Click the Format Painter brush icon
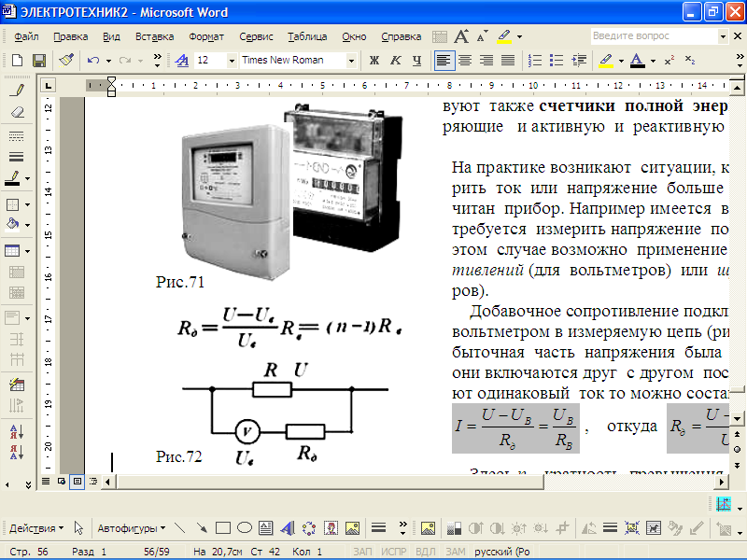This screenshot has height=560, width=747. [x=66, y=61]
